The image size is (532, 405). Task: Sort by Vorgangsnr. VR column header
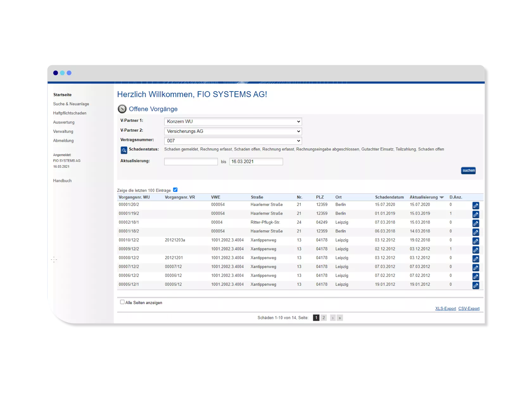click(x=180, y=197)
